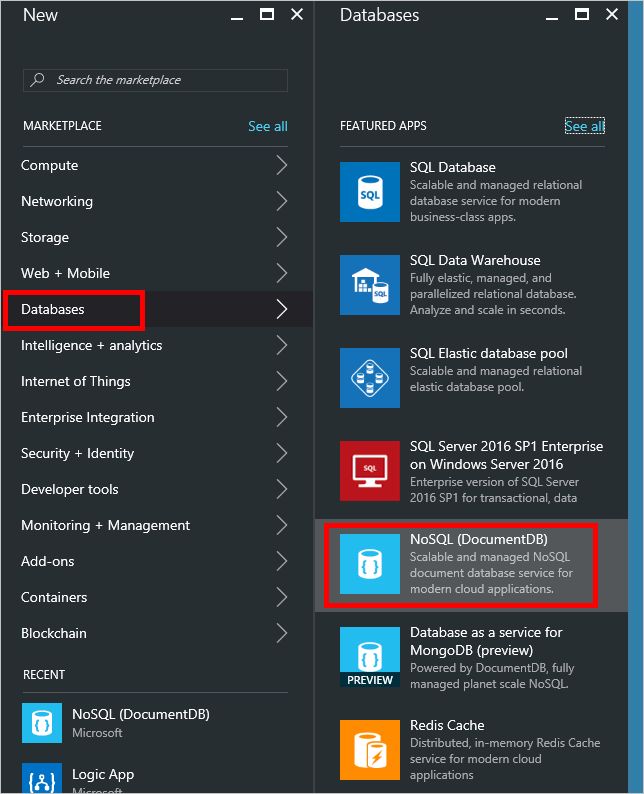Expand the Add-ons chevron
The height and width of the screenshot is (794, 644).
(282, 561)
